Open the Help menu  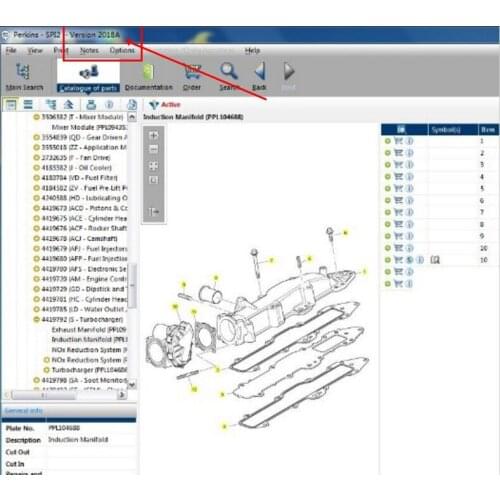click(x=252, y=50)
